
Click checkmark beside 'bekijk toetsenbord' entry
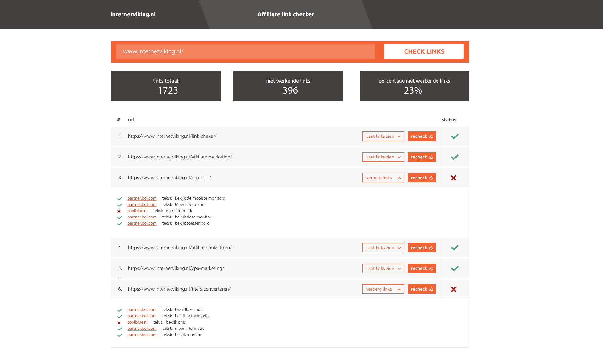(120, 224)
